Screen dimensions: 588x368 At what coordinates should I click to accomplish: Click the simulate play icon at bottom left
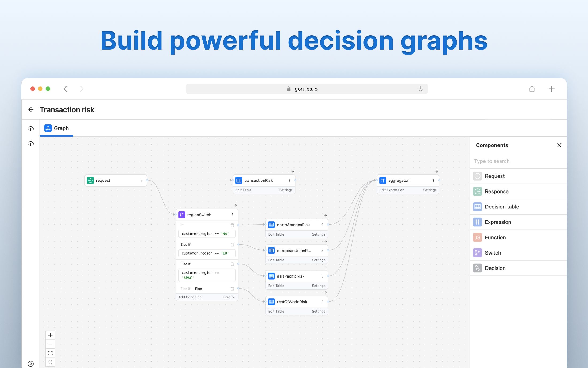pyautogui.click(x=30, y=363)
